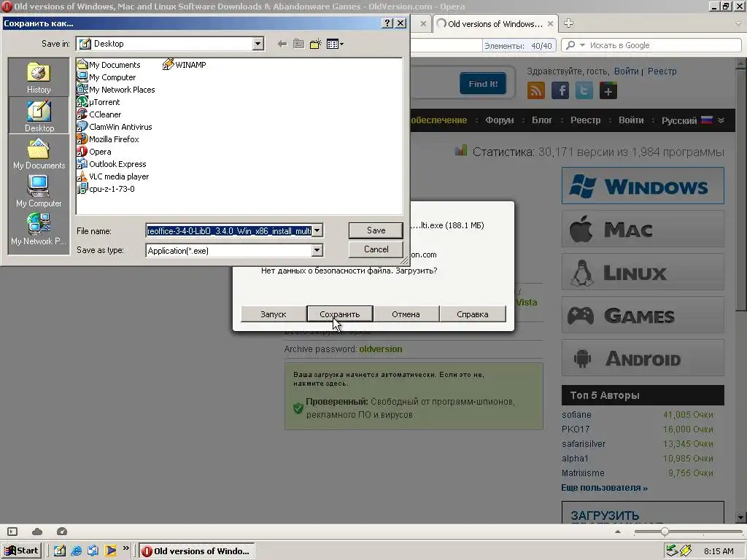Screen dimensions: 747x560
Task: Open My Computer in the places sidebar
Action: 39,191
